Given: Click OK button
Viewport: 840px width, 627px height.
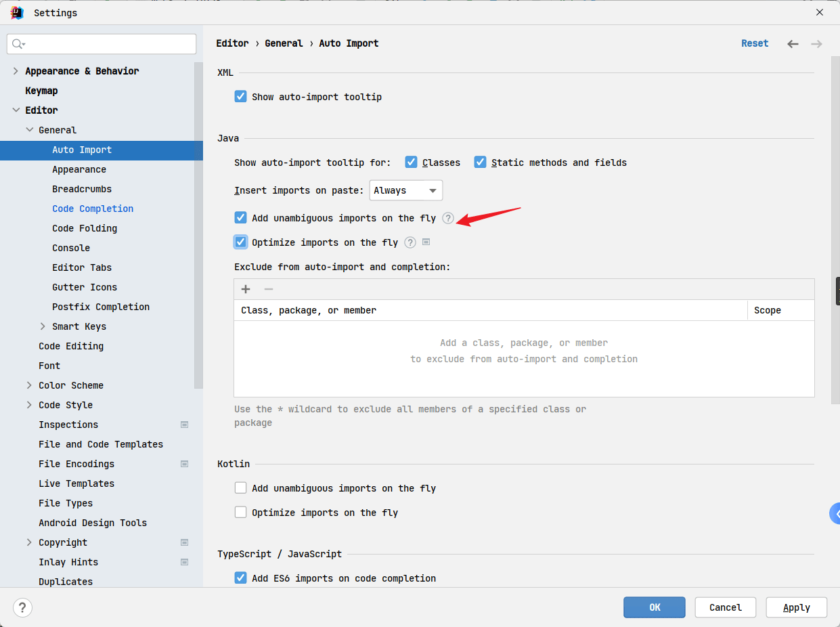Looking at the screenshot, I should point(655,607).
